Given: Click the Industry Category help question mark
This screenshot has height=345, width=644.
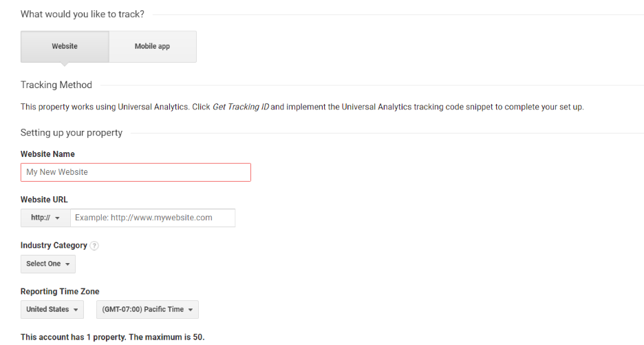Looking at the screenshot, I should pyautogui.click(x=94, y=246).
